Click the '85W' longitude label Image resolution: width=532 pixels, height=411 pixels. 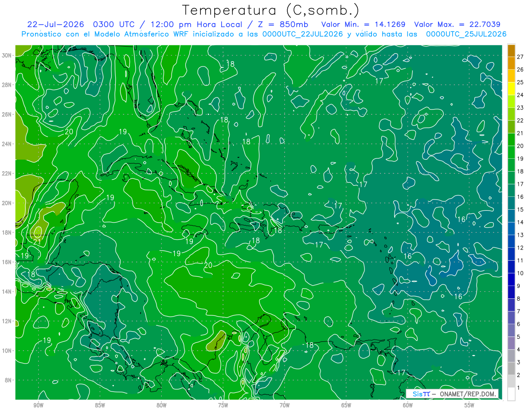(100, 405)
